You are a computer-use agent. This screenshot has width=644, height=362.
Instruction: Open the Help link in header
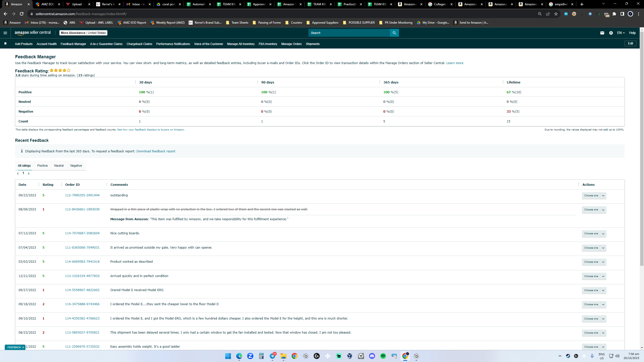[x=632, y=33]
